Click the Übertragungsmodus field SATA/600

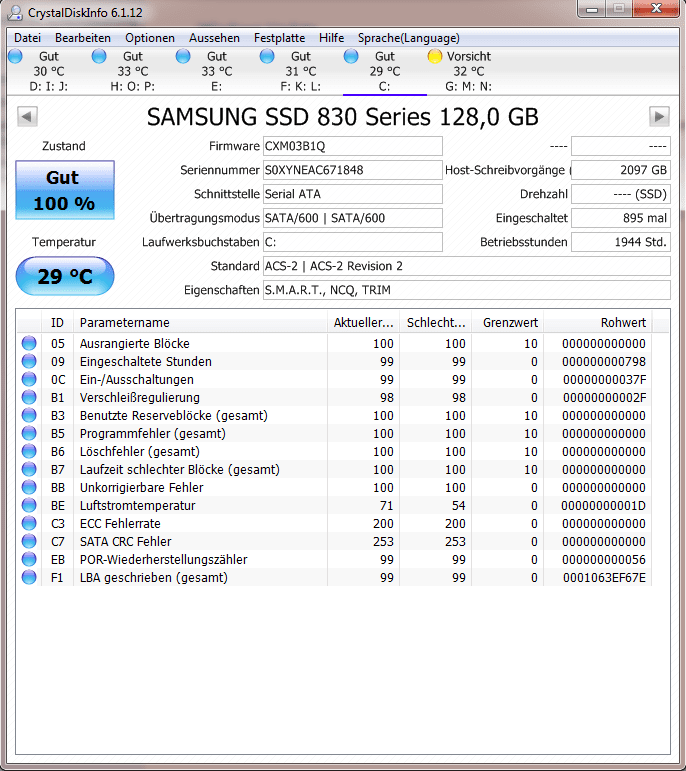(x=353, y=218)
